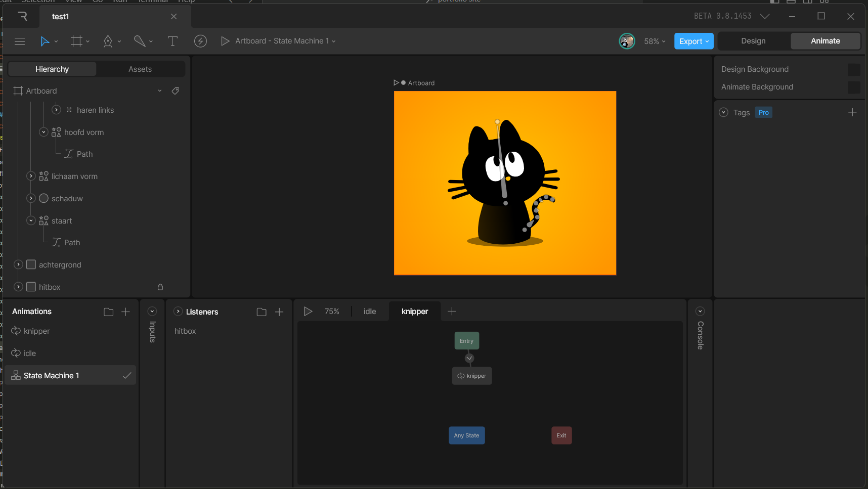The width and height of the screenshot is (868, 489).
Task: Select the Path under staart
Action: coord(72,243)
